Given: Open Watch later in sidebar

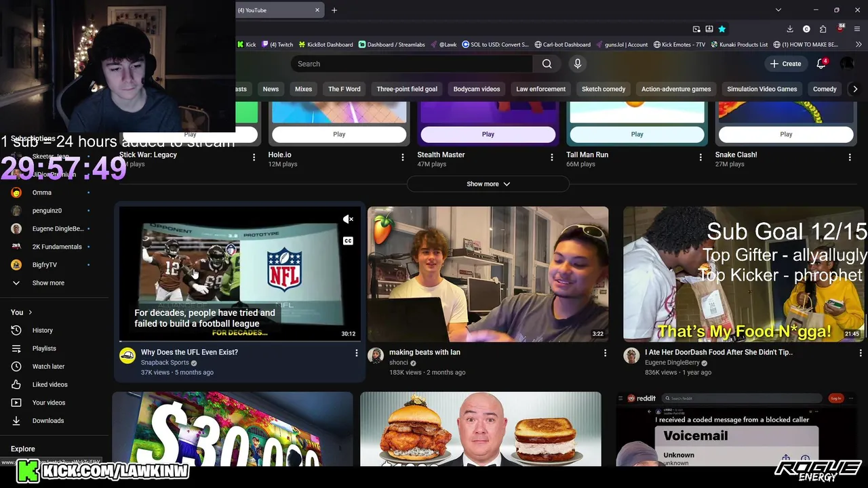Looking at the screenshot, I should 48,367.
